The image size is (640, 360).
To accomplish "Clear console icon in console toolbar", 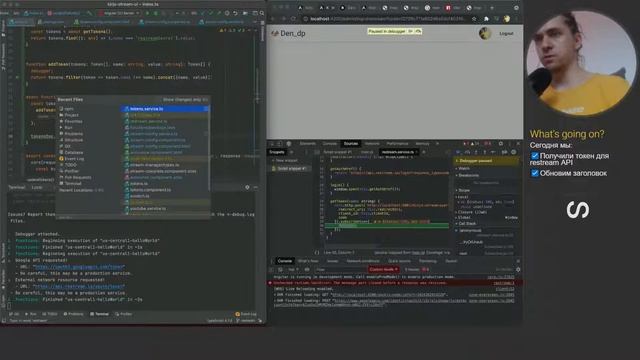I will 280,269.
